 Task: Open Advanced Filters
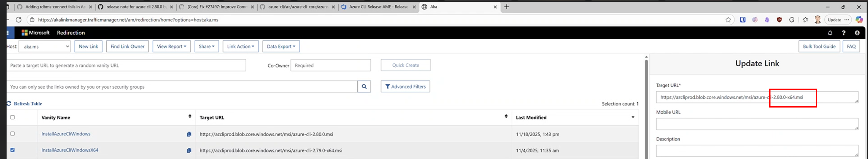tap(405, 87)
